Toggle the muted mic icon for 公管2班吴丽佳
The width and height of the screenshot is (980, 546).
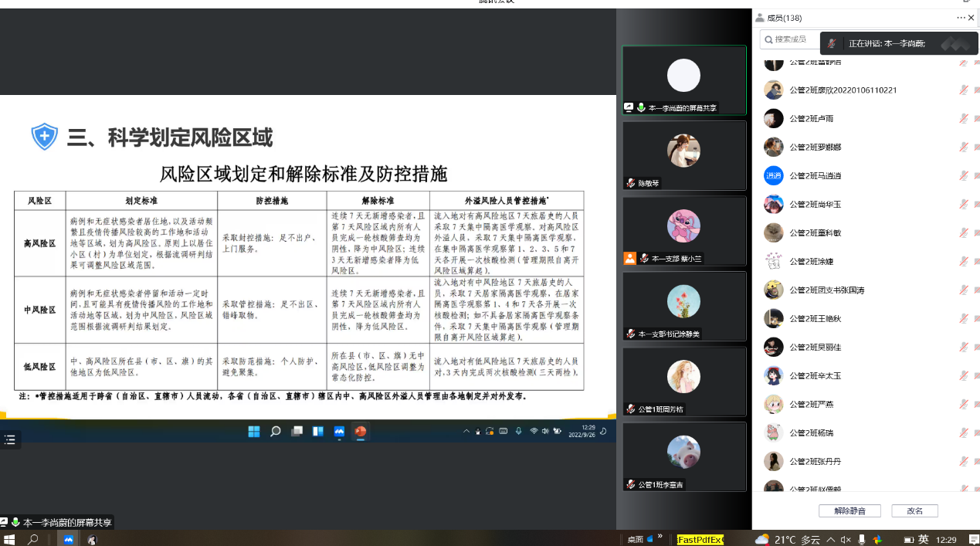[964, 348]
